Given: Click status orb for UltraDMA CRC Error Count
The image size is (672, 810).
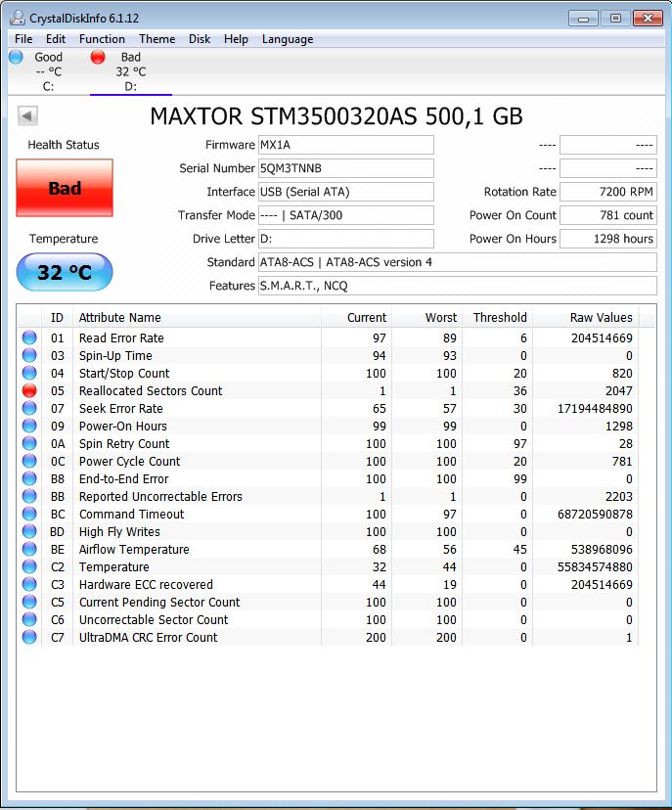Looking at the screenshot, I should click(x=29, y=637).
